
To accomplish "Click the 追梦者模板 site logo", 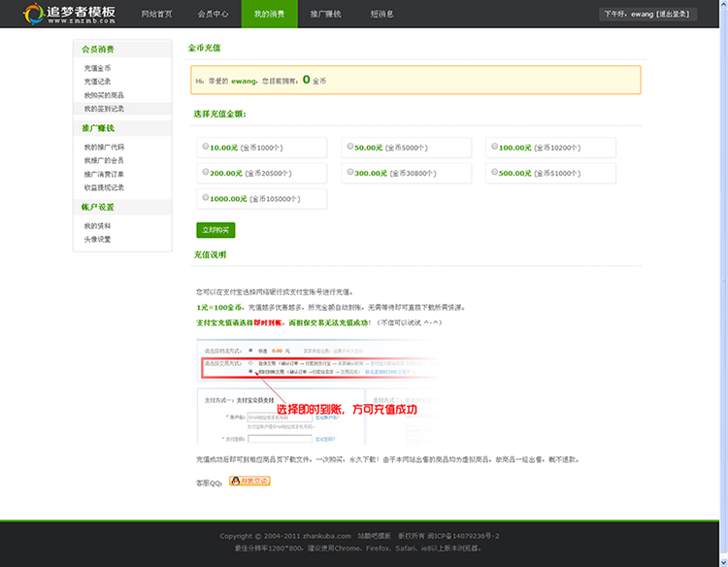I will click(70, 15).
